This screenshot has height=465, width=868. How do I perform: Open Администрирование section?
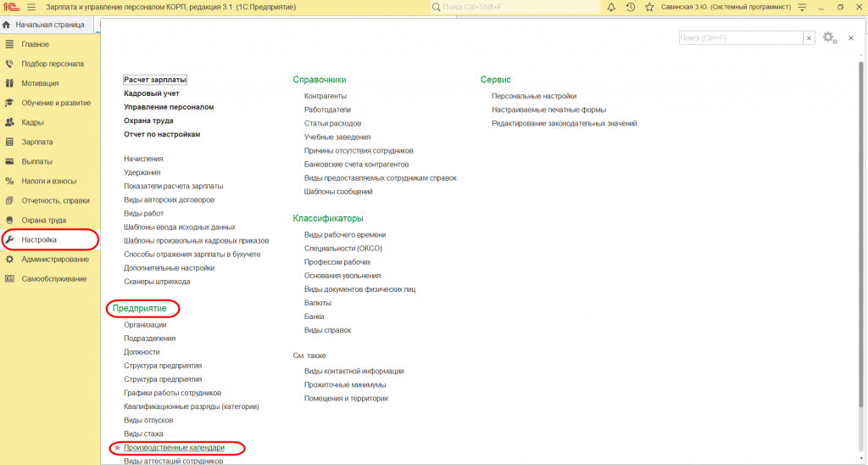(55, 259)
